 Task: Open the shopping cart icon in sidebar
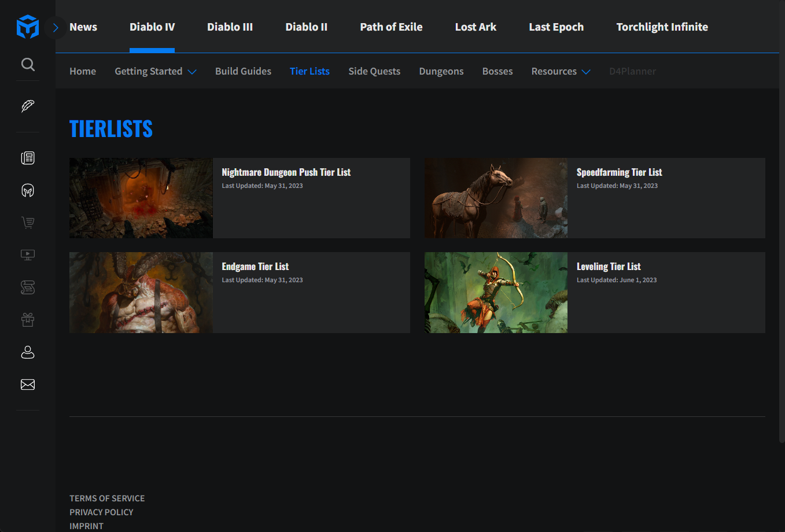point(28,223)
